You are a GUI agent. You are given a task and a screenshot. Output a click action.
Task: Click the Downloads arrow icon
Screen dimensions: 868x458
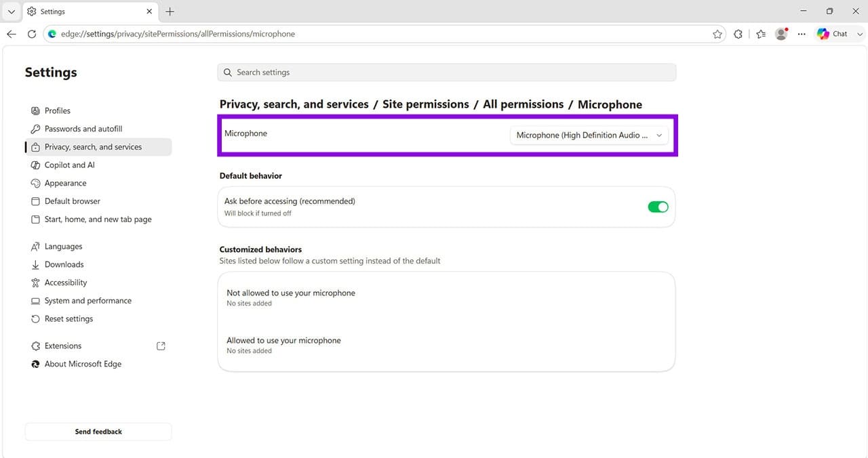(36, 265)
